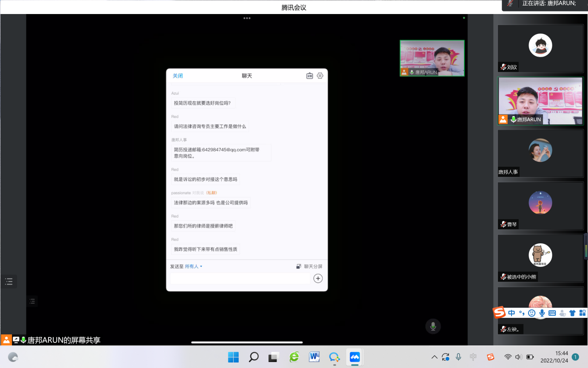
Task: Select the 唐邦人事 participant tile
Action: (x=540, y=154)
